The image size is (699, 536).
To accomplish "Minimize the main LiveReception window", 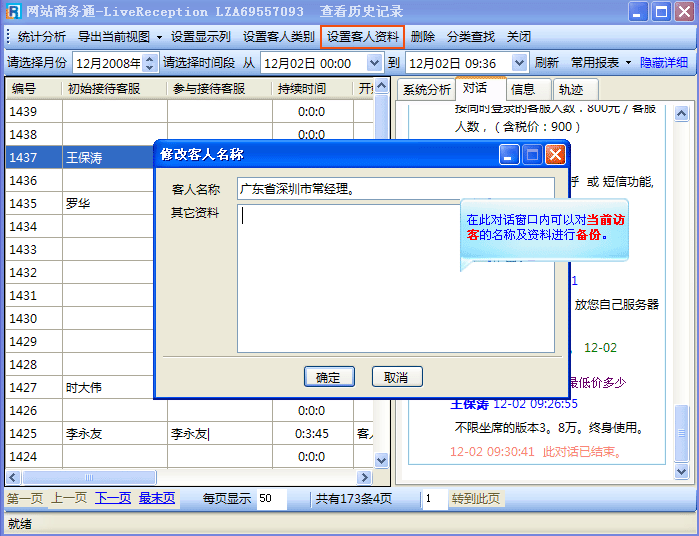I will tap(638, 12).
